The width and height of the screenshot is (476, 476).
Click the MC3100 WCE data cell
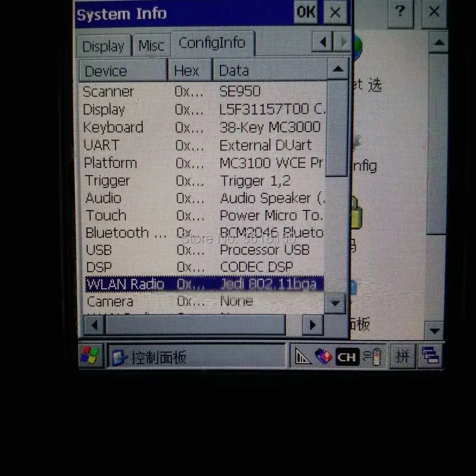272,163
